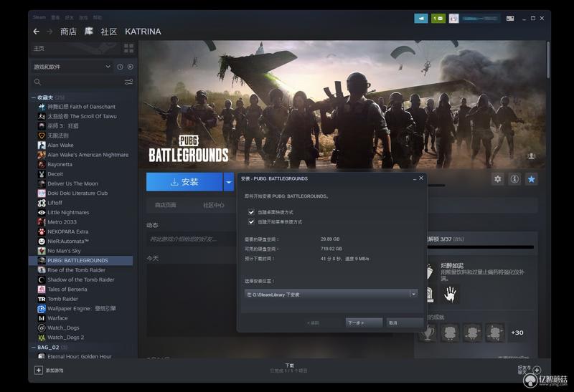
Task: Collapse the BAG_02 collection
Action: click(34, 347)
